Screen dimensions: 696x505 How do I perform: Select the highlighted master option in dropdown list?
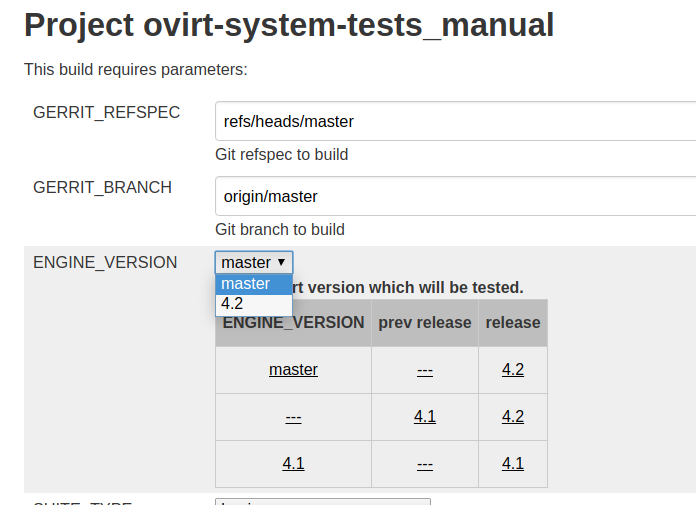click(x=254, y=284)
